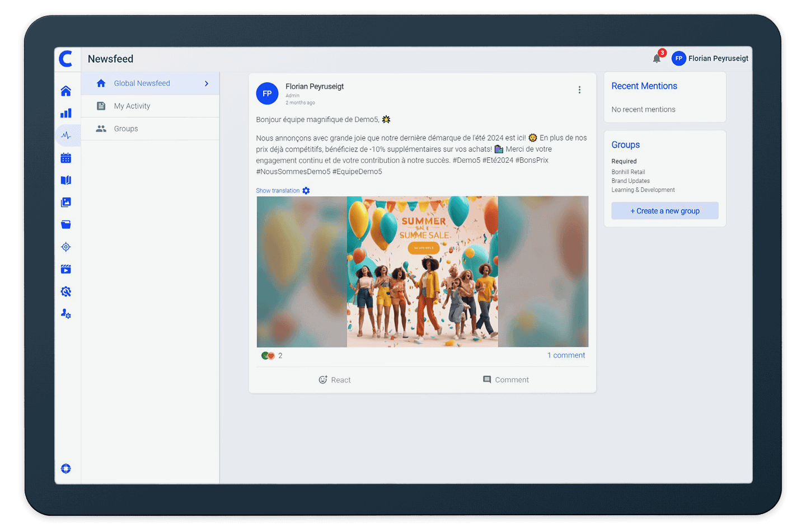
Task: Select My Activity menu item
Action: 132,106
